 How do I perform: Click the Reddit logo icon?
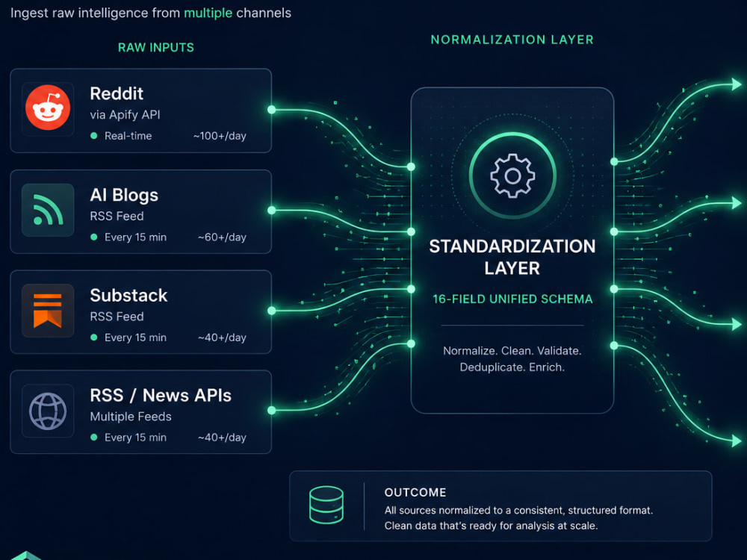[x=48, y=108]
